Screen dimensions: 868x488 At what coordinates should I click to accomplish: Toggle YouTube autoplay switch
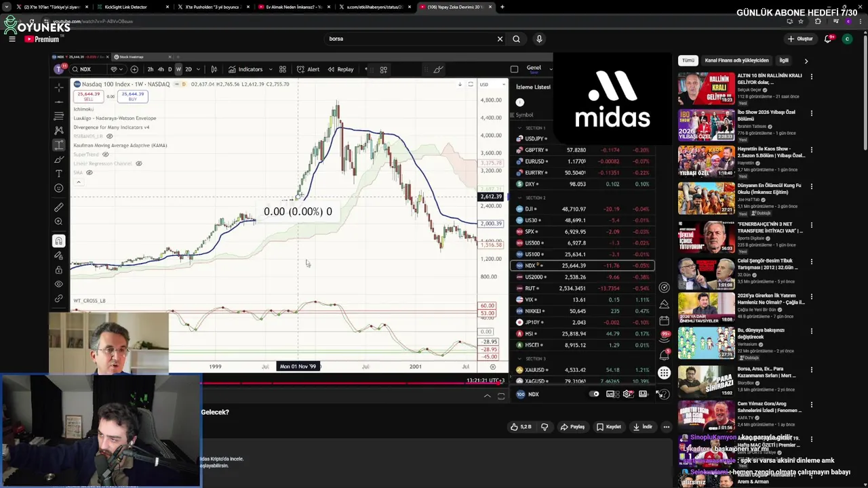[594, 394]
